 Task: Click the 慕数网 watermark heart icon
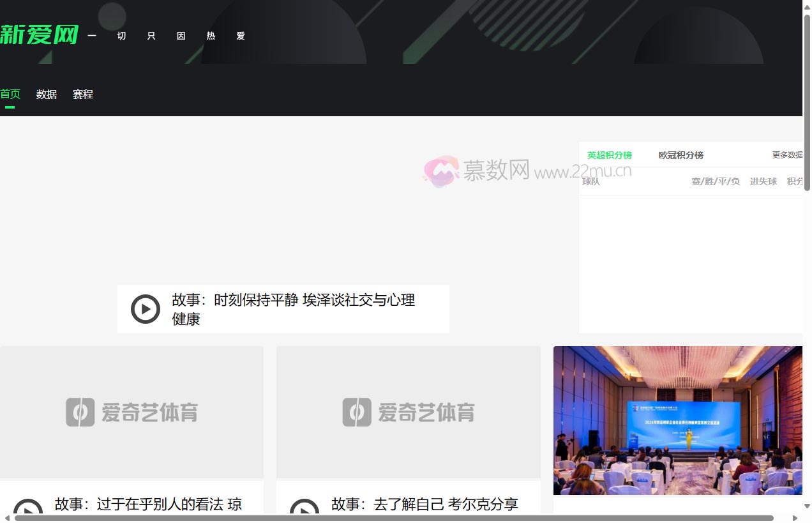(440, 171)
